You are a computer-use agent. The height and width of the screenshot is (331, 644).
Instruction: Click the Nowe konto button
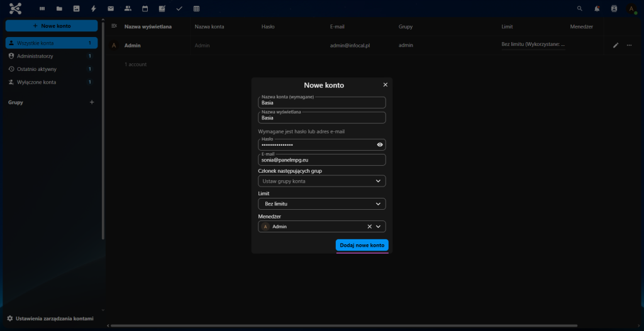(x=52, y=26)
